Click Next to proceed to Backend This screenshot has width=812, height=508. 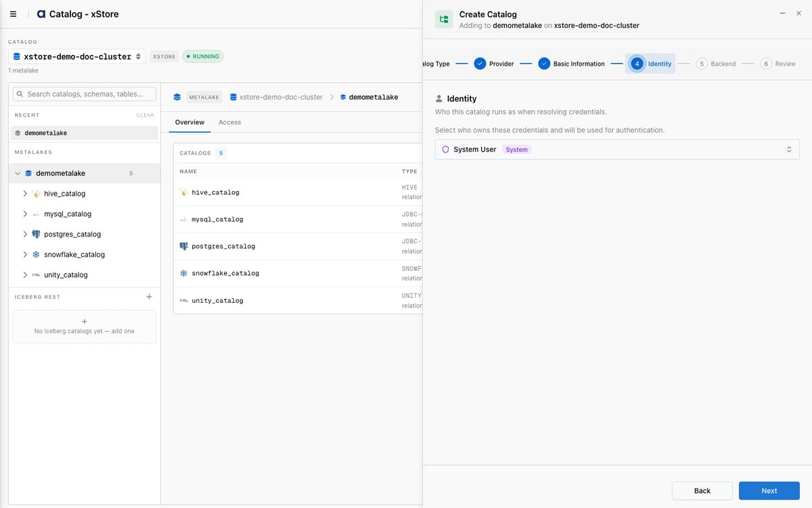pyautogui.click(x=769, y=491)
